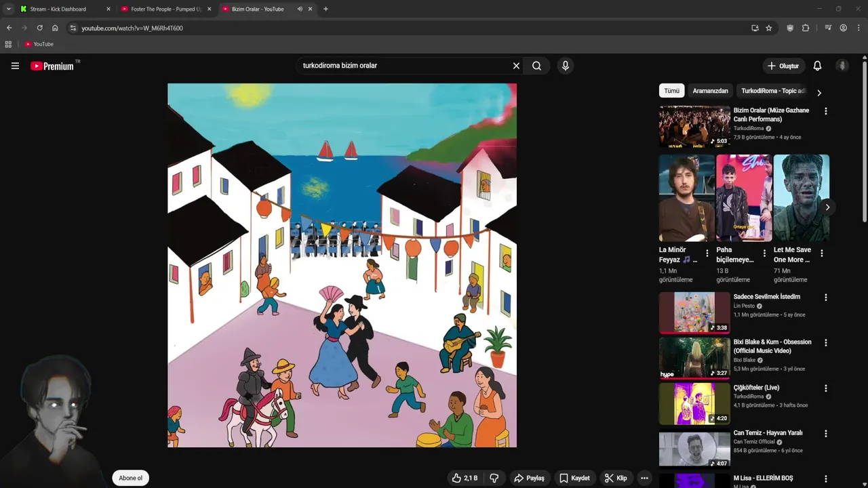The width and height of the screenshot is (868, 488).
Task: Open La Minör Feyyaz short thumbnail
Action: pos(686,198)
